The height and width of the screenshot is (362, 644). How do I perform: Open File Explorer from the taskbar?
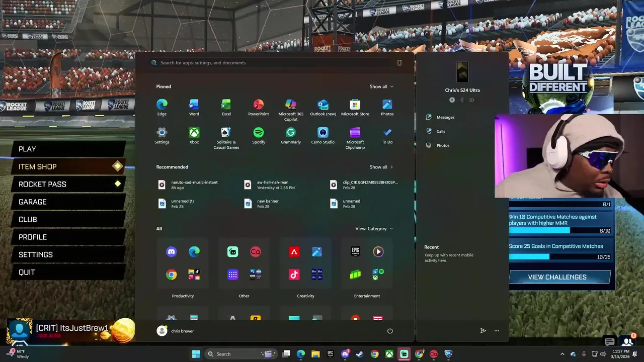(x=315, y=354)
